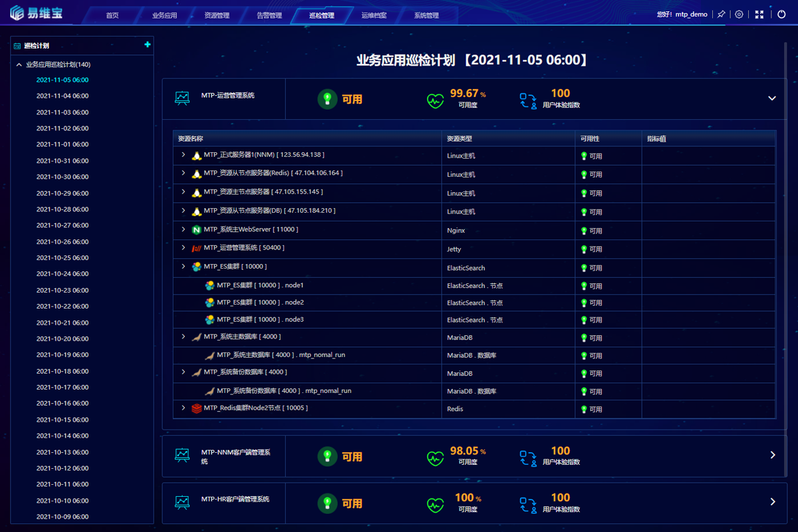Expand the MTP_正式服务器1(NNM) row
The image size is (798, 532).
(x=184, y=154)
